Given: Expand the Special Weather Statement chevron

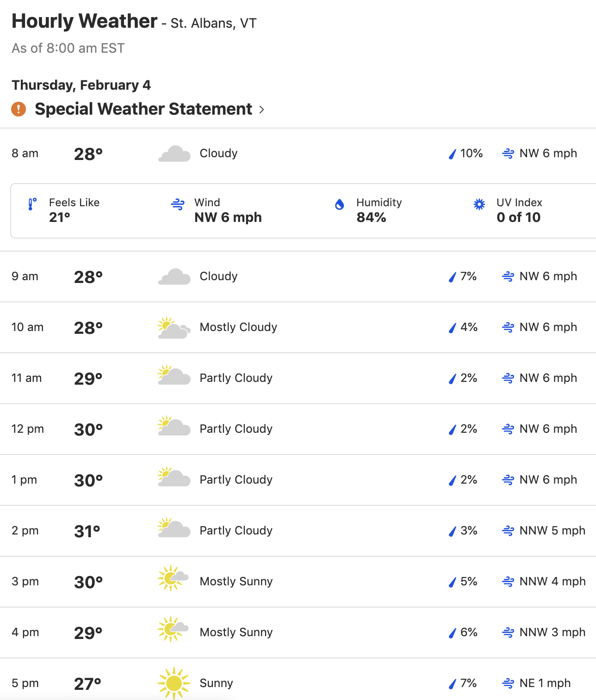Looking at the screenshot, I should tap(262, 110).
